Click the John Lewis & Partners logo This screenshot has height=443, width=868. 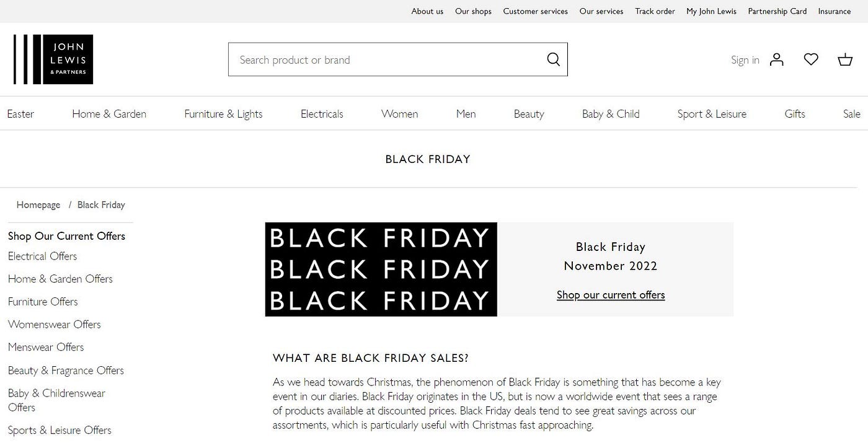pos(53,59)
